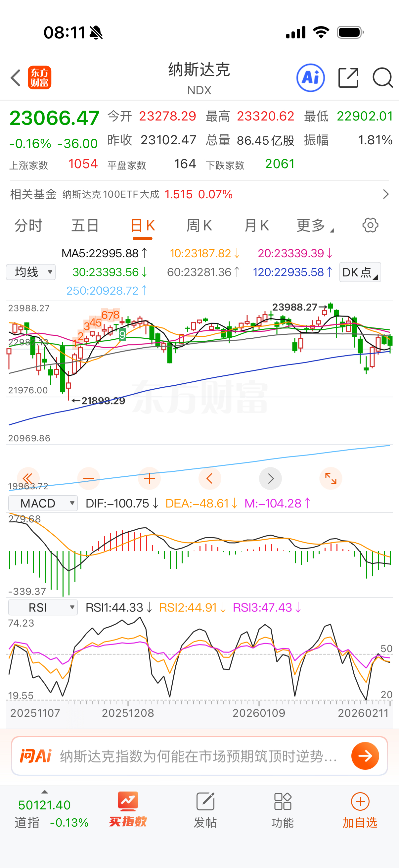Tap MA5:22995.88 value
Screen dimensions: 399x868
click(104, 253)
